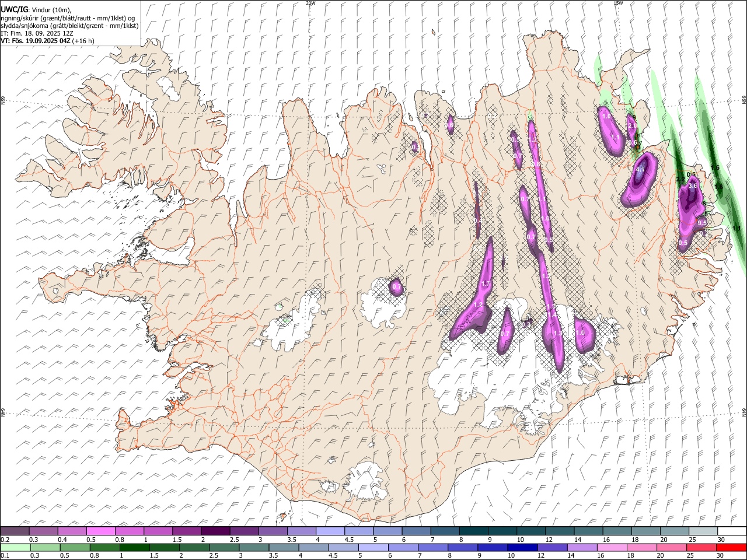Click the black "1.1" value offshore in the east
The height and width of the screenshot is (560, 747).
[x=736, y=229]
